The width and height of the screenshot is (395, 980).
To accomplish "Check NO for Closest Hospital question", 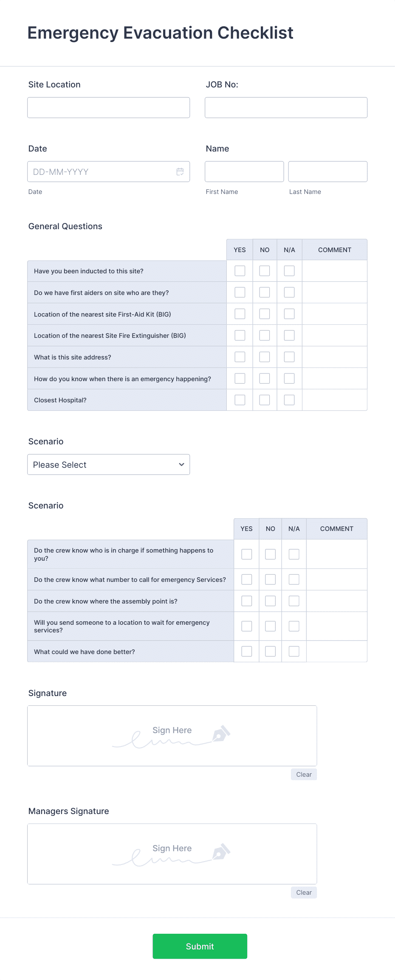I will click(264, 399).
